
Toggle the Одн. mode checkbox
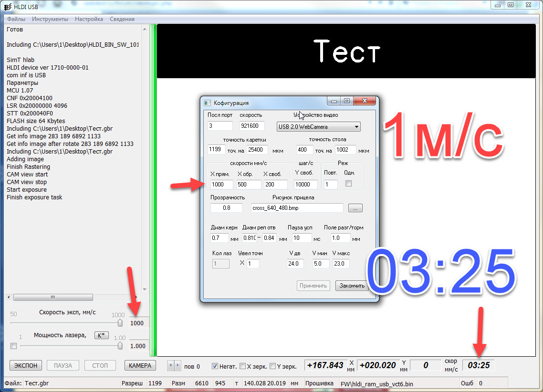348,184
